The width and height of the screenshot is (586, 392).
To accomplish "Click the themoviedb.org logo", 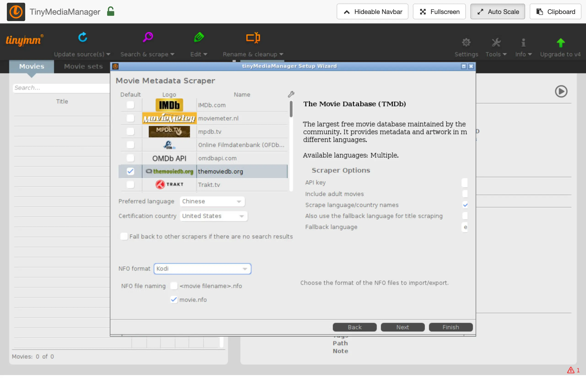I will 169,171.
